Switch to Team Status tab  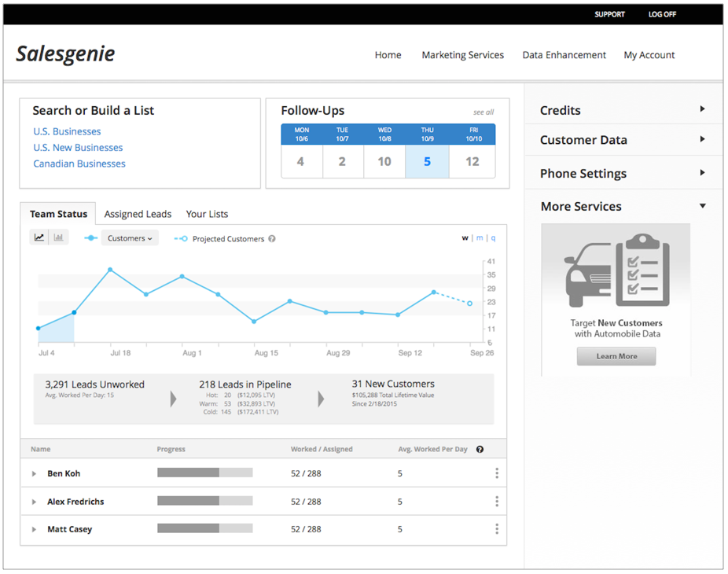(x=58, y=214)
